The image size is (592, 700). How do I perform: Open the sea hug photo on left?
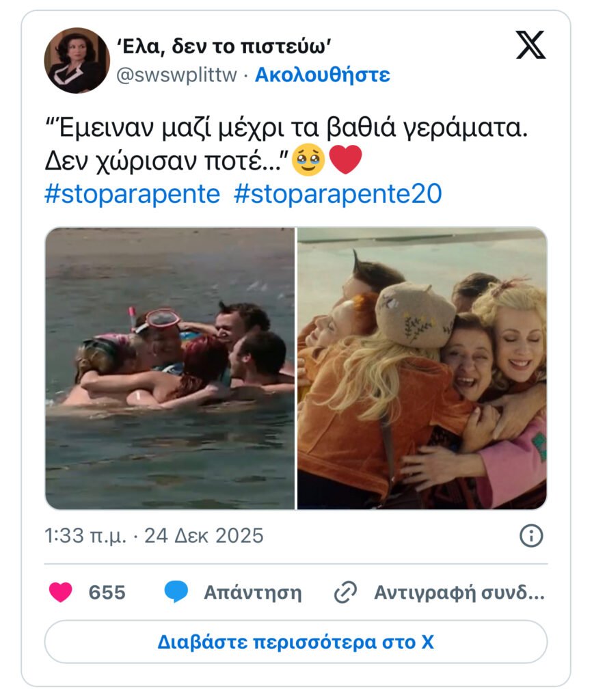click(x=170, y=368)
